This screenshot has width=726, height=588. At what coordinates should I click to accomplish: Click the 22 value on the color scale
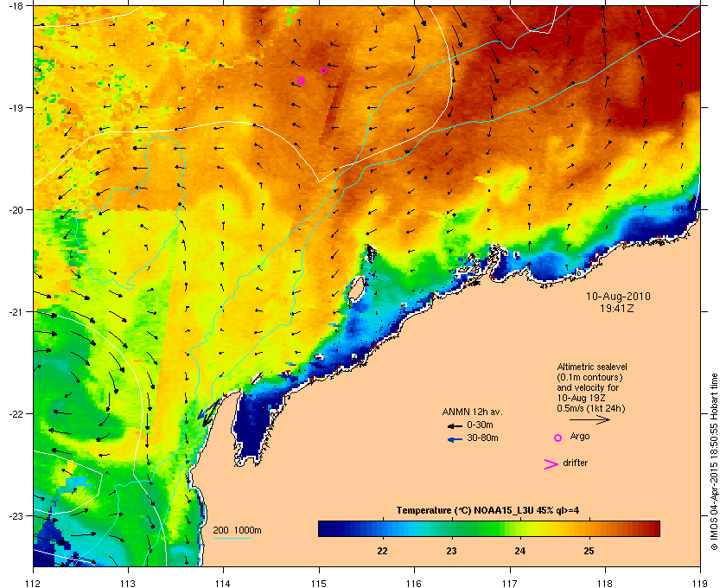[x=382, y=551]
